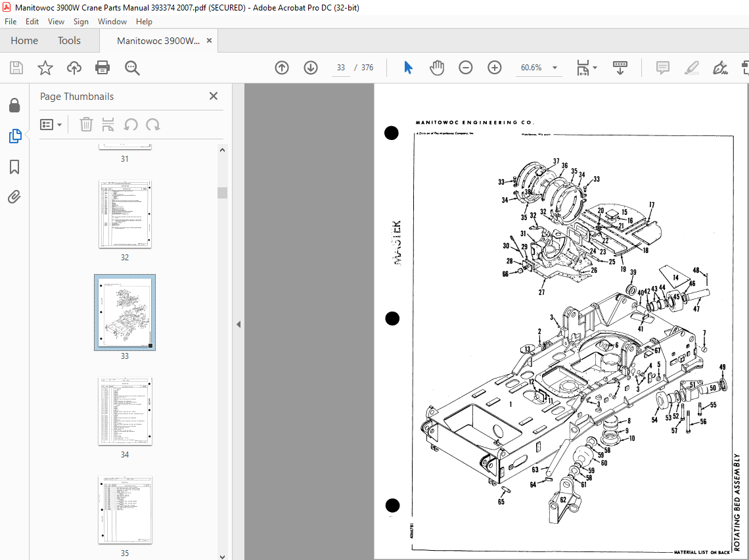Viewport: 749px width, 560px height.
Task: Activate the Hand pan tool
Action: 437,68
